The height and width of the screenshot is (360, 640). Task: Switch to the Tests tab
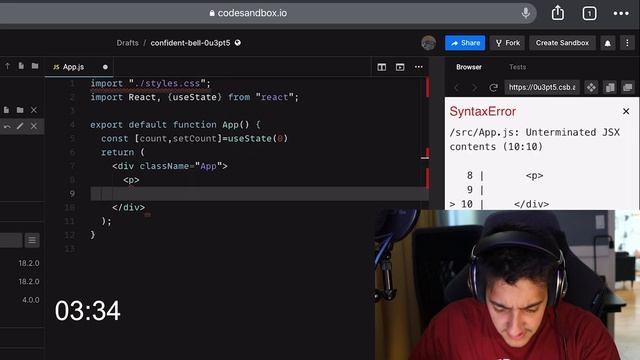pyautogui.click(x=518, y=67)
